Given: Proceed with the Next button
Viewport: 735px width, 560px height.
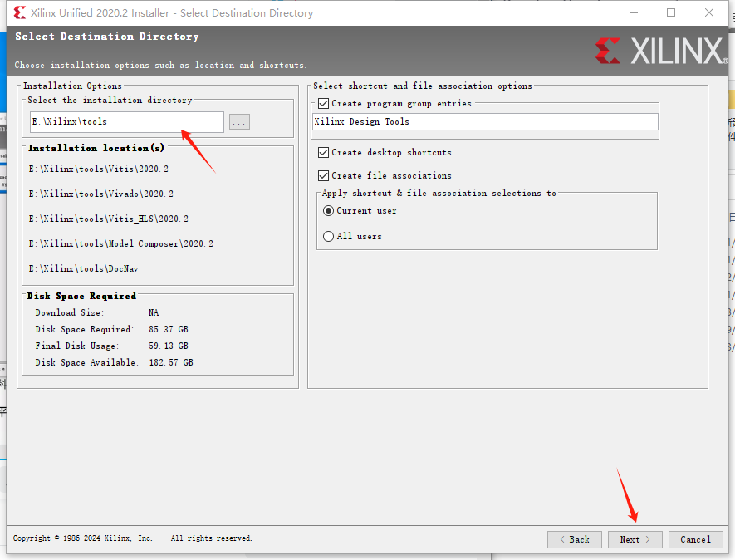Looking at the screenshot, I should [635, 539].
